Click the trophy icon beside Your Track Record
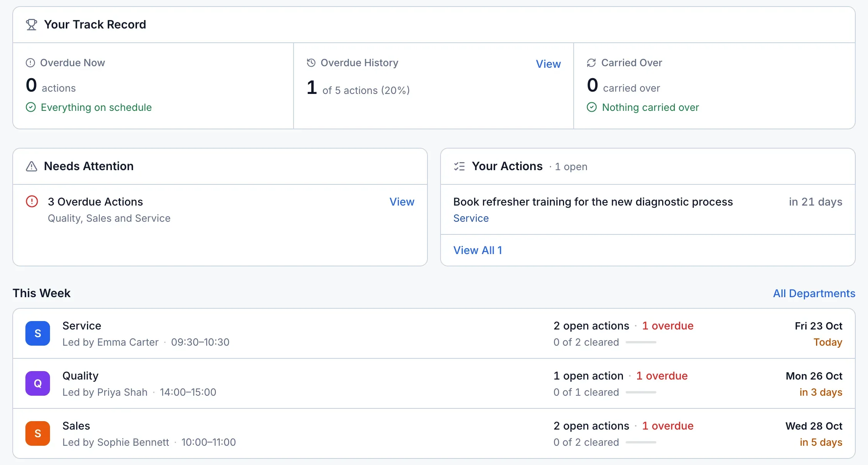This screenshot has width=868, height=465. point(32,25)
